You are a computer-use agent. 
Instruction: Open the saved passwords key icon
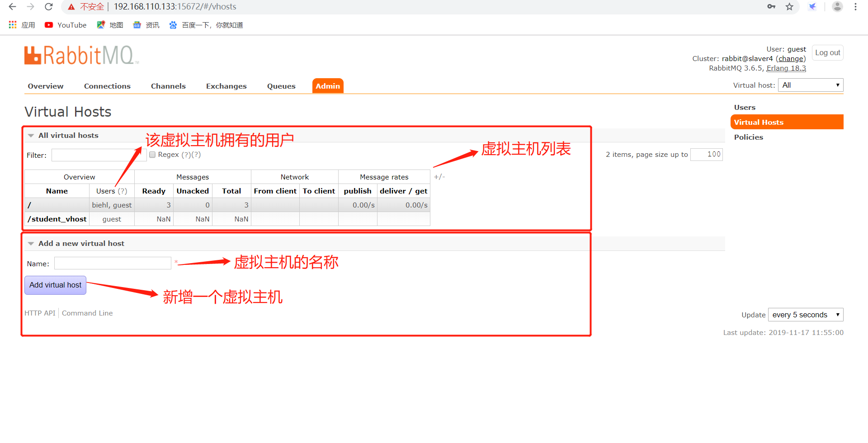tap(771, 7)
